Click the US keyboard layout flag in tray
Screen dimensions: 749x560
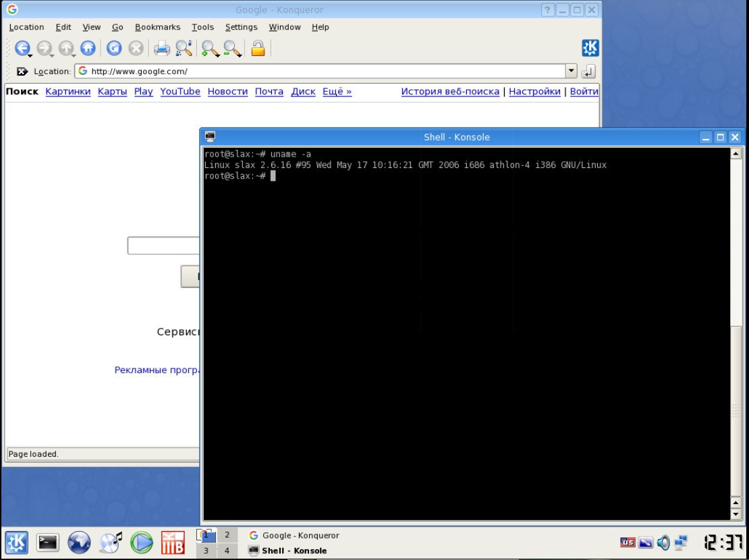click(x=628, y=542)
